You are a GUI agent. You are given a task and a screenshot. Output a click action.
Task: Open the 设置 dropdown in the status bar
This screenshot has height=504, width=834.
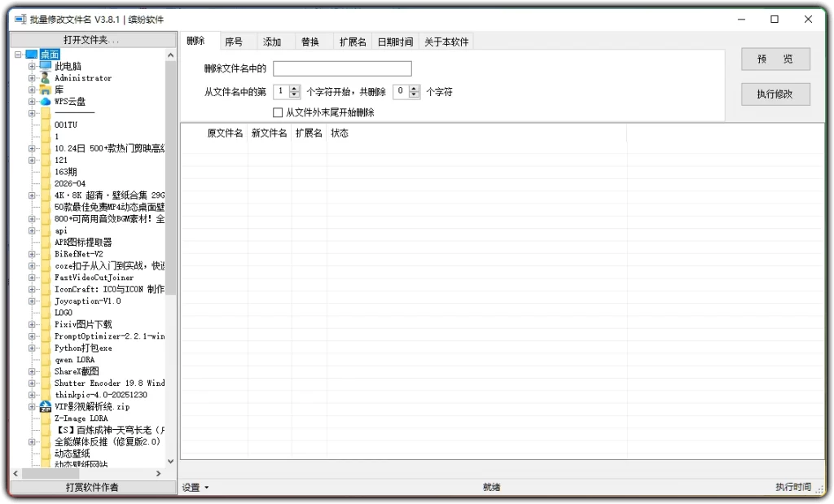[x=195, y=487]
